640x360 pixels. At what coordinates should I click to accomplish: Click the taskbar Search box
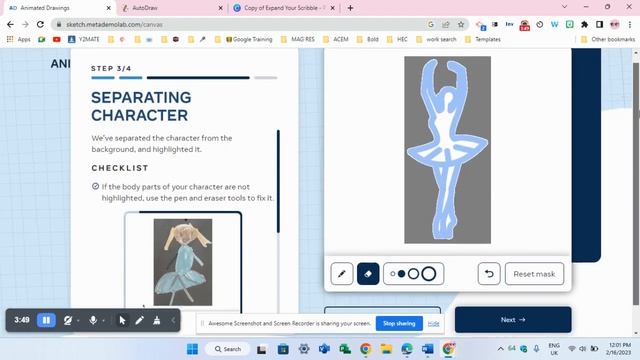[x=228, y=349]
